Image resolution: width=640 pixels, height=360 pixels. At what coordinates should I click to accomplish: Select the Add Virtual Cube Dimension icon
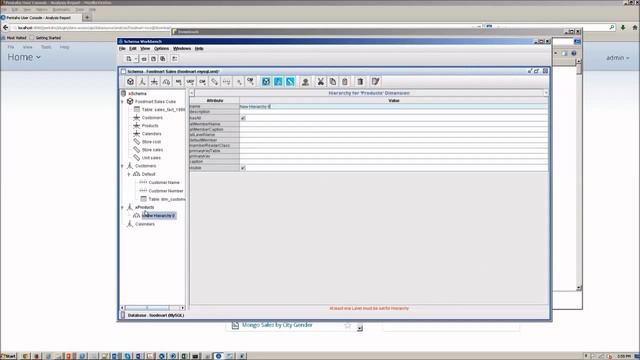click(278, 82)
